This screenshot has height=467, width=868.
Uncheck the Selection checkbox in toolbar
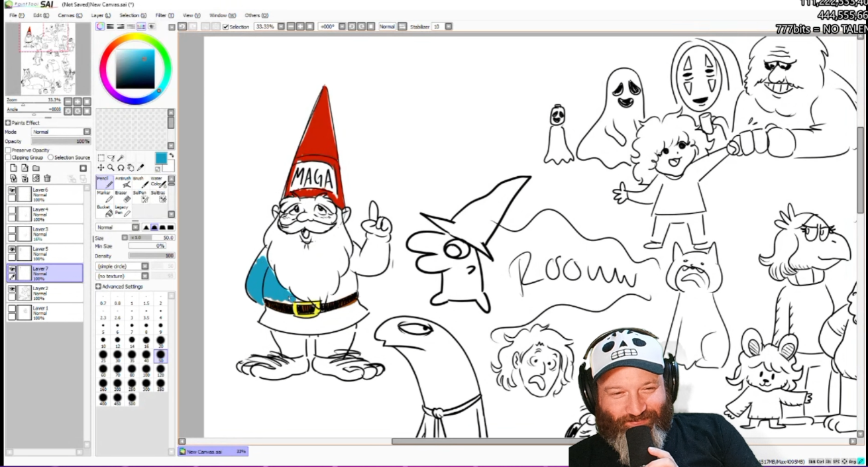point(226,26)
